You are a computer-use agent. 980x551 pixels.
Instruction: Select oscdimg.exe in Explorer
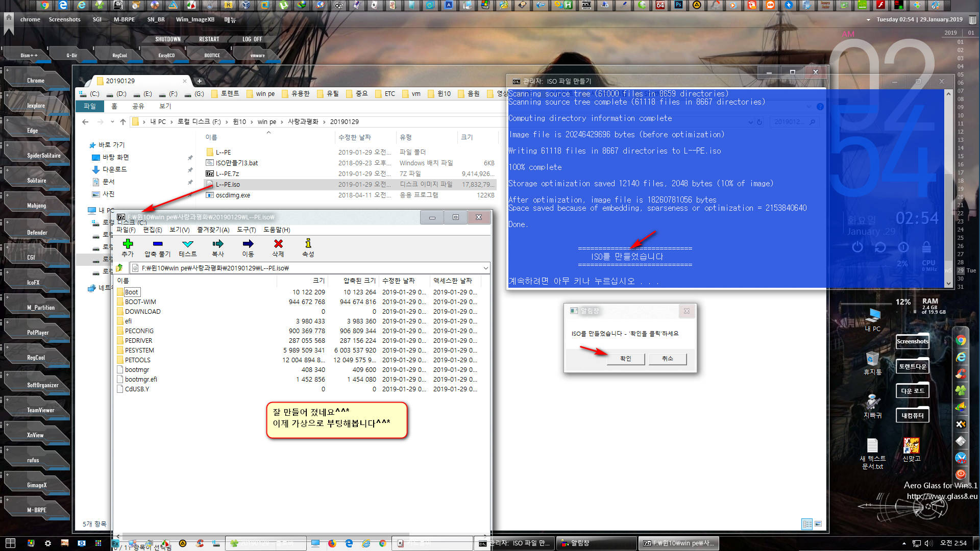233,195
